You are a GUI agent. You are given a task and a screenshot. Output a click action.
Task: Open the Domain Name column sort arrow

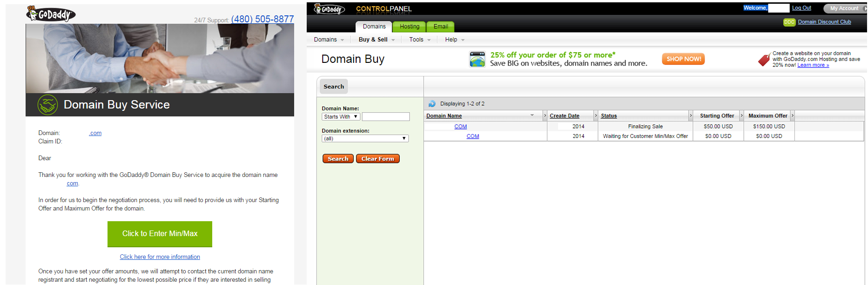(x=532, y=115)
